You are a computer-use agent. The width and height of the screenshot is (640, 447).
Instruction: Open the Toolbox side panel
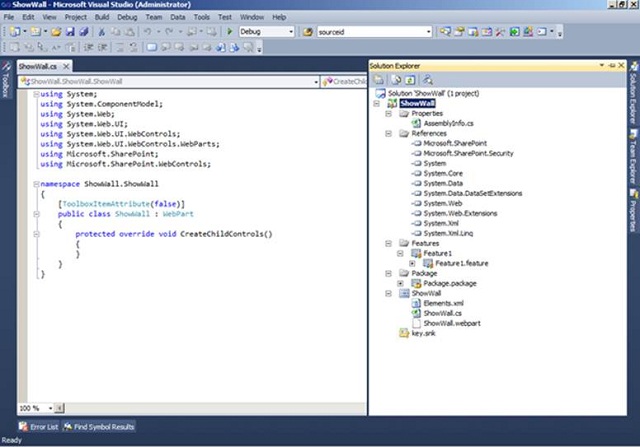(x=6, y=80)
